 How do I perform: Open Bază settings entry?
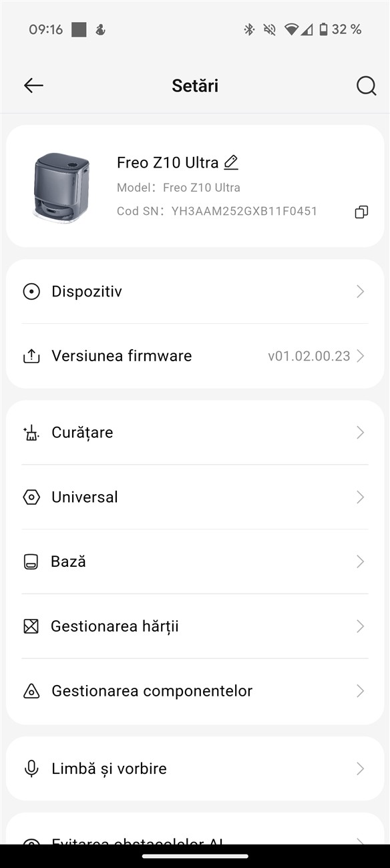tap(195, 562)
